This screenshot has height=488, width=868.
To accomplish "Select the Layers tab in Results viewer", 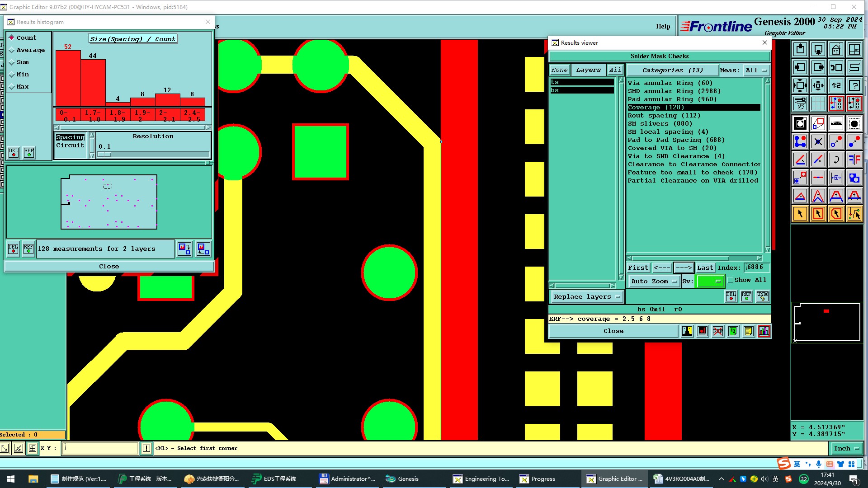I will click(588, 70).
